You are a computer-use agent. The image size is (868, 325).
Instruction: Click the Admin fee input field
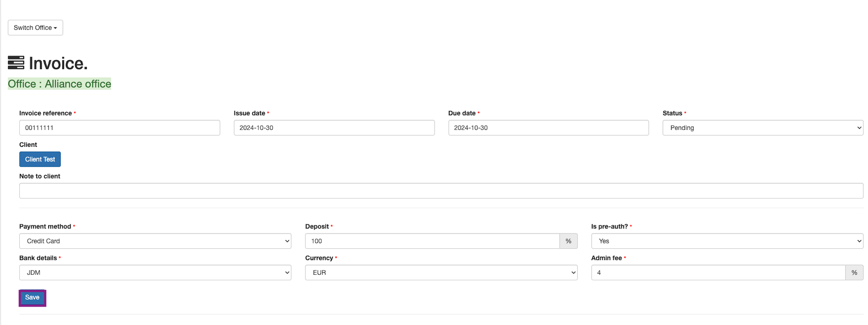point(718,273)
